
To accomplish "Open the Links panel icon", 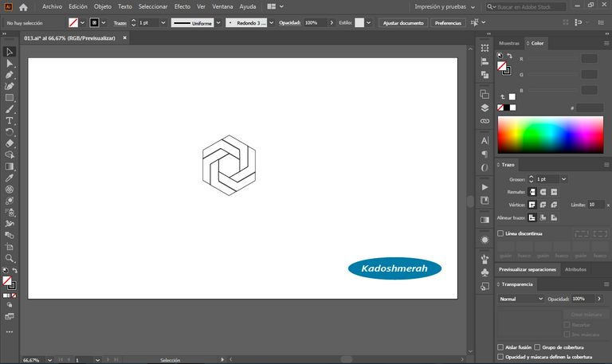I will [x=484, y=121].
